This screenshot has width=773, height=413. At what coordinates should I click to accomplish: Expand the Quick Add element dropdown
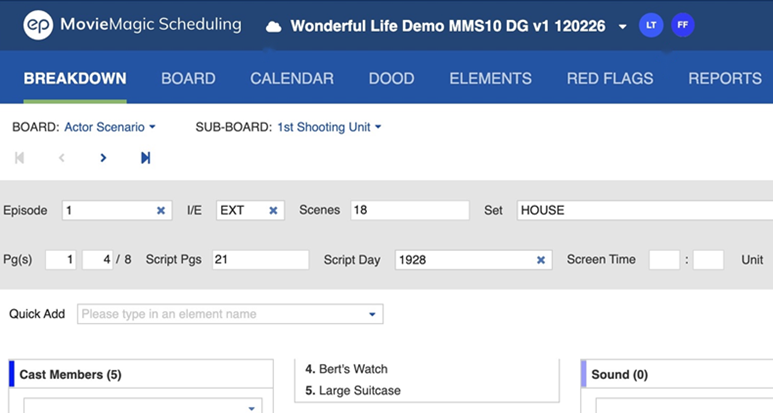click(372, 314)
